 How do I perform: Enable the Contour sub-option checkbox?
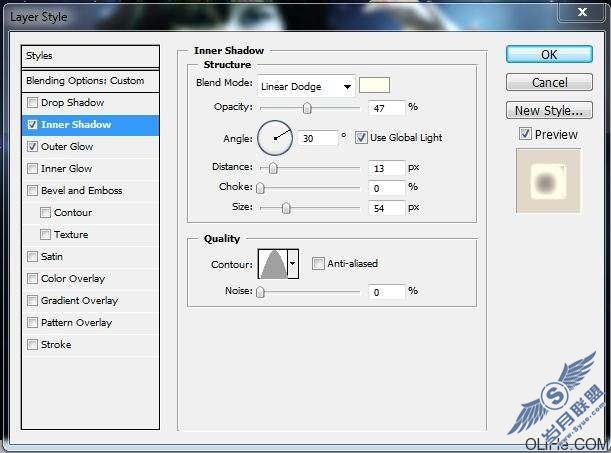tap(45, 213)
